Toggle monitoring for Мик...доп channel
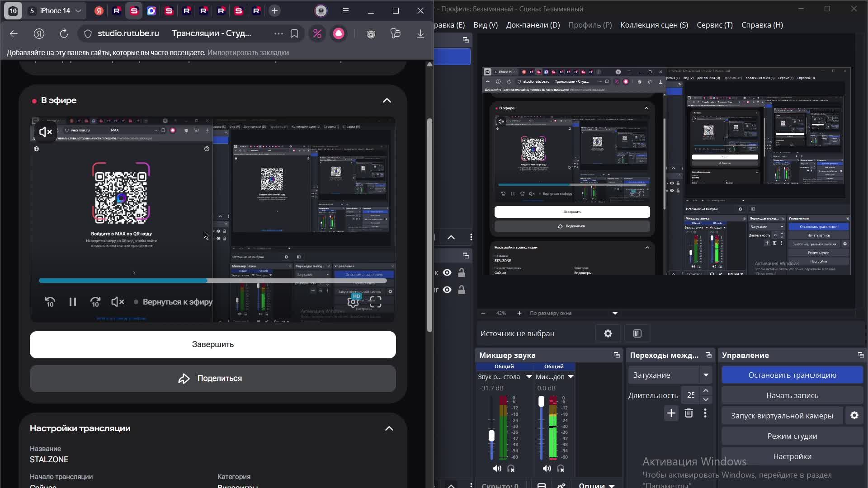The height and width of the screenshot is (488, 868). tap(561, 469)
